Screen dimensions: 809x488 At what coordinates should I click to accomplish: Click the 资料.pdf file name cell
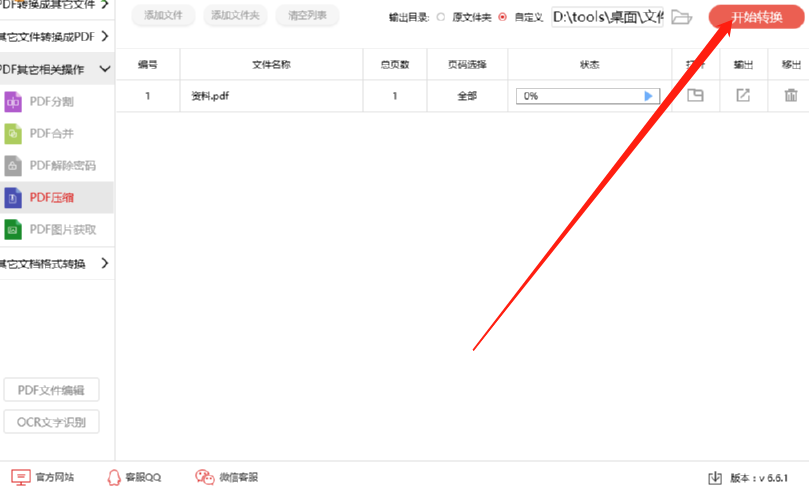(271, 96)
